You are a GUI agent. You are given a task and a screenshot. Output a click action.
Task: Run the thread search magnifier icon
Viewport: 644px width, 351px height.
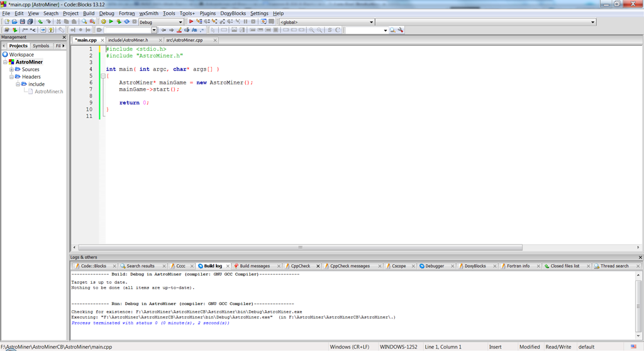pos(392,30)
